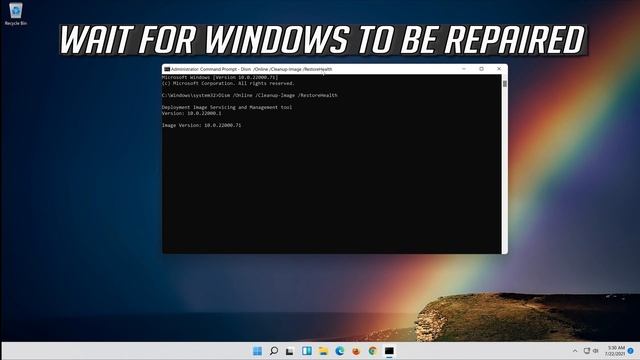Click the Command Prompt vertical scrollbar thumb
The height and width of the screenshot is (360, 640).
point(505,84)
